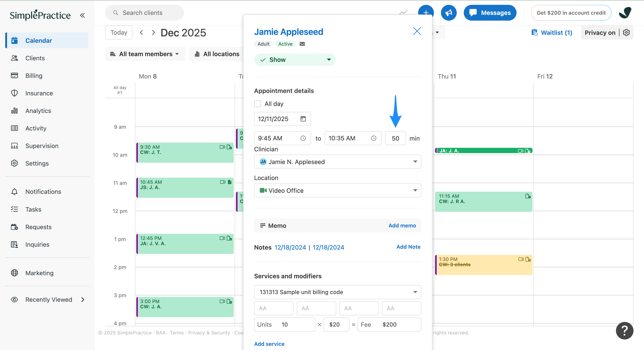Click the Fee $200 field
The width and height of the screenshot is (644, 350).
pyautogui.click(x=389, y=325)
